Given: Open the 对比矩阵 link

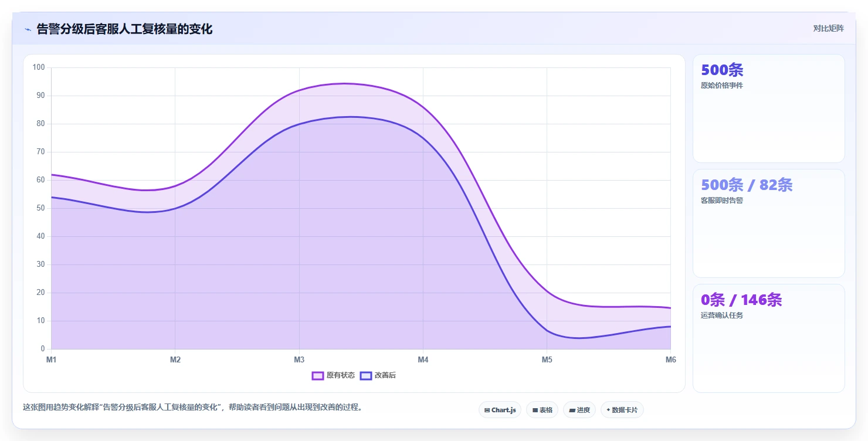Looking at the screenshot, I should 828,28.
